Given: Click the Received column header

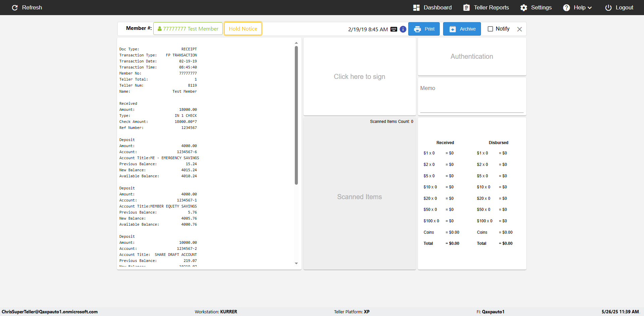Looking at the screenshot, I should pyautogui.click(x=445, y=143).
